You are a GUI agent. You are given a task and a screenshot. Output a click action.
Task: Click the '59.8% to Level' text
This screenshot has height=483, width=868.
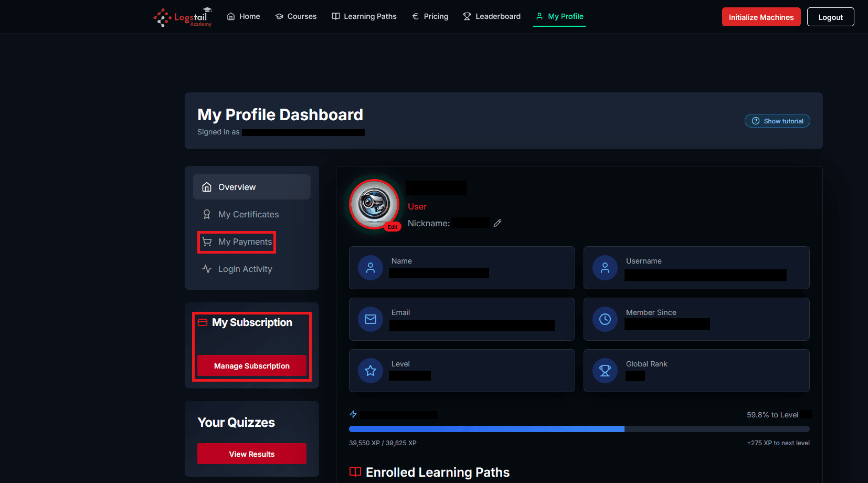click(x=772, y=415)
